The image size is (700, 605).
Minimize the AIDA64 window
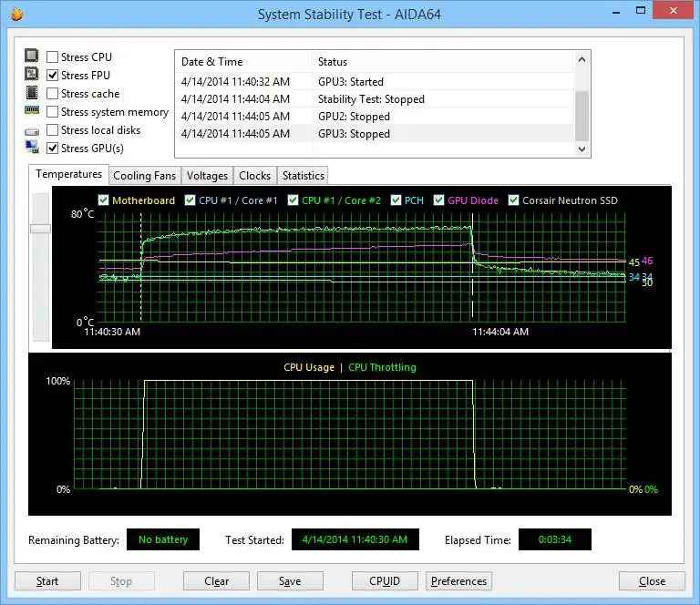pos(616,12)
